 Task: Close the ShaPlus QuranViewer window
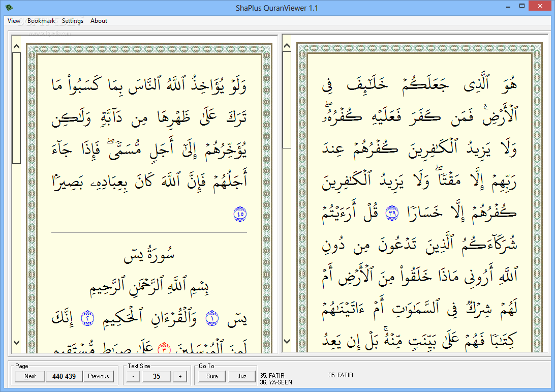(x=540, y=6)
